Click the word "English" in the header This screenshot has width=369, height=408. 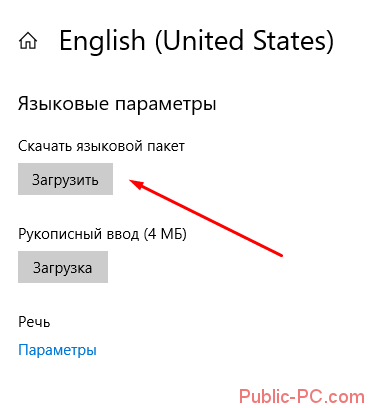click(x=102, y=41)
